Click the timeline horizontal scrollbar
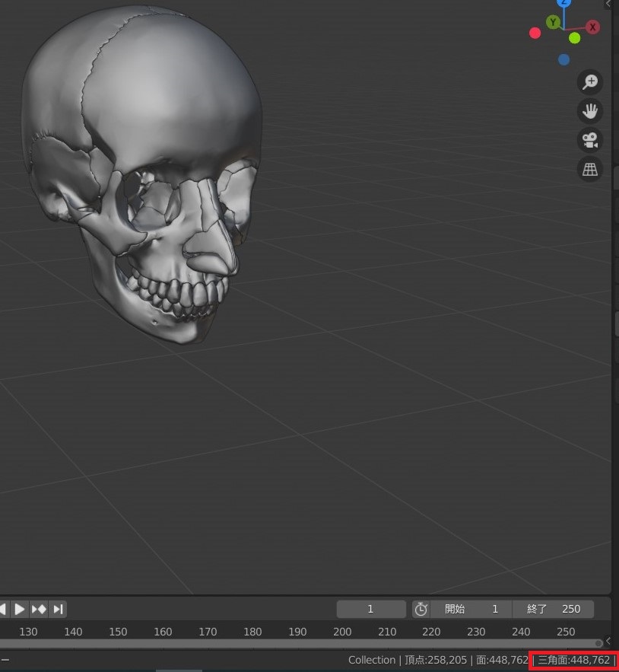Viewport: 619px width, 672px height. (300, 643)
